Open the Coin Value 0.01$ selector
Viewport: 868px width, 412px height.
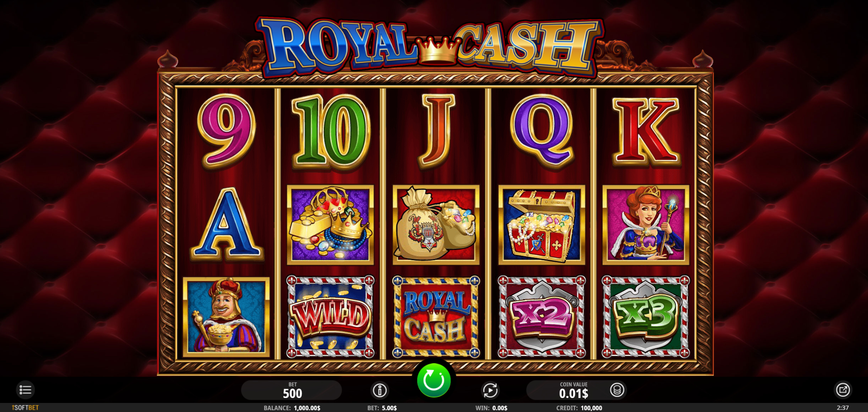573,390
